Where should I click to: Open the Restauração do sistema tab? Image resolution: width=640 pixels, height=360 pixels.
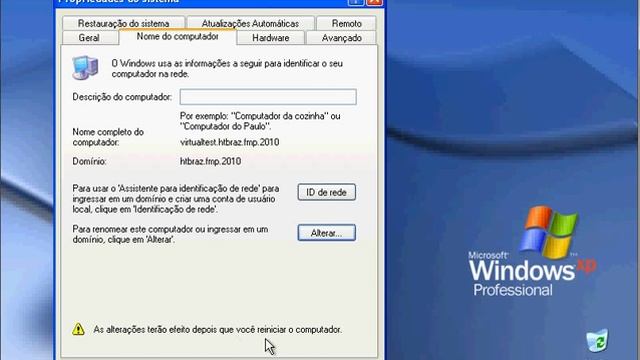123,23
